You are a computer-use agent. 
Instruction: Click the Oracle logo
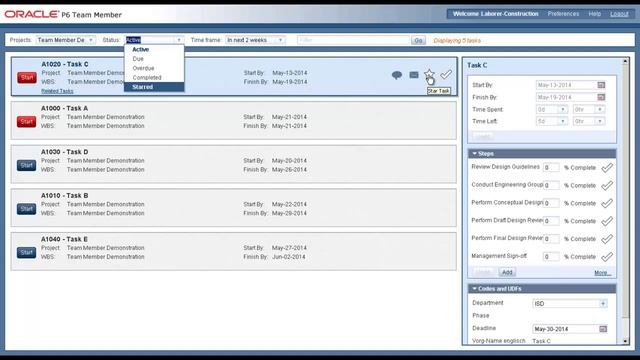(31, 14)
